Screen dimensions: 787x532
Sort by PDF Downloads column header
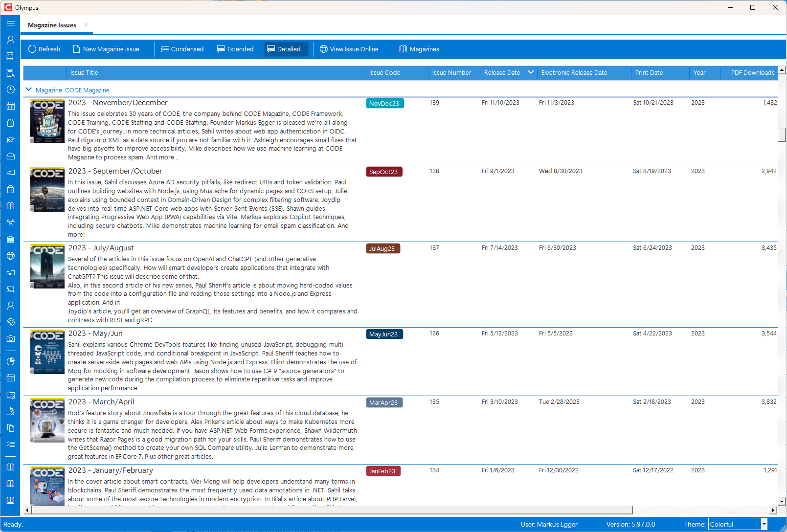pyautogui.click(x=749, y=73)
